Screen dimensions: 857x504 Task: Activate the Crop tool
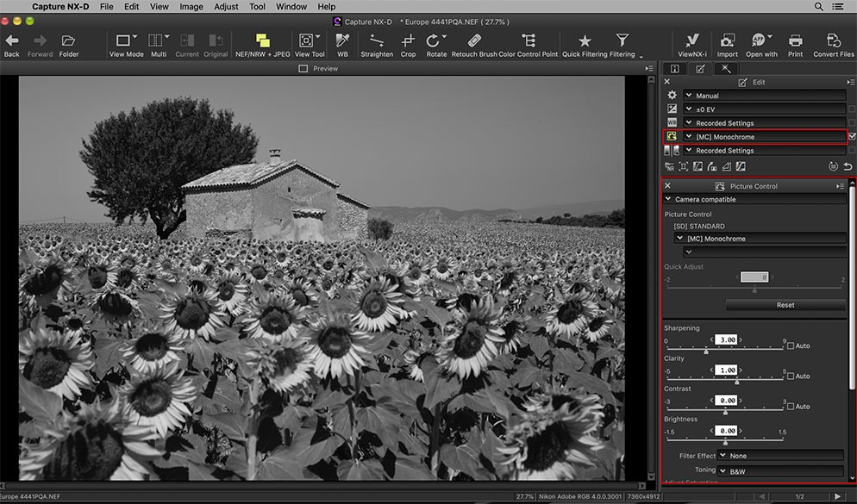408,45
